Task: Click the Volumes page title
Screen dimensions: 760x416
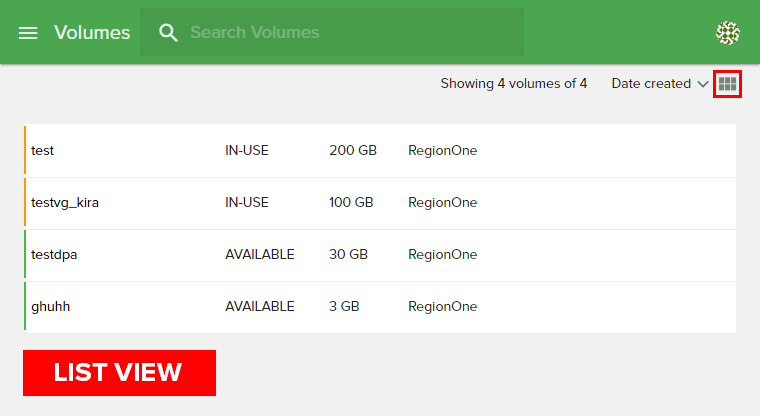Action: (x=92, y=33)
